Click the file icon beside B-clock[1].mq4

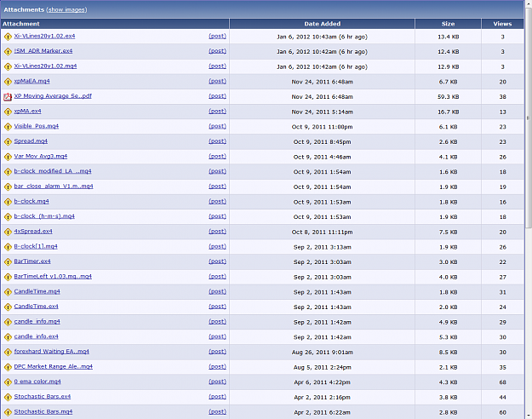click(x=8, y=247)
